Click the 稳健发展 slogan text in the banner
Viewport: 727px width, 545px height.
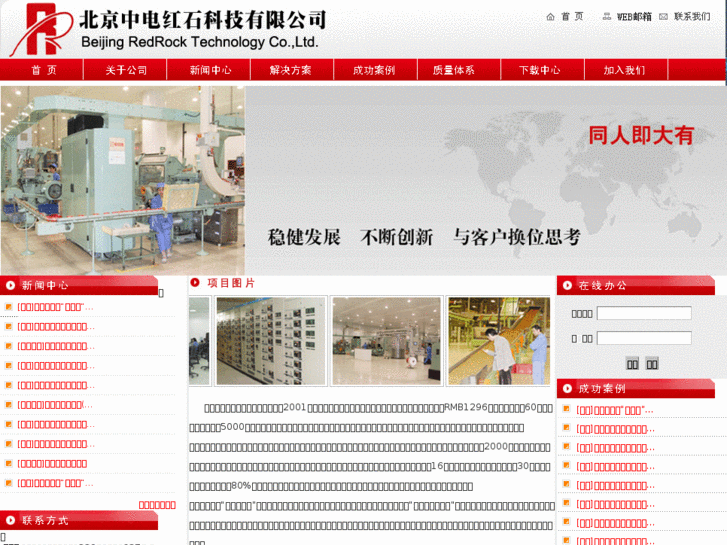click(x=304, y=237)
